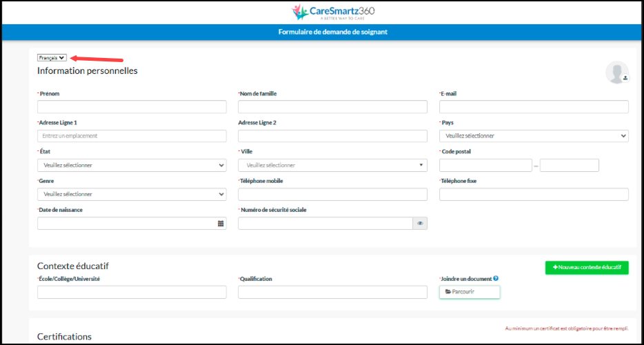Click the Nom de famille field
This screenshot has width=644, height=345.
pyautogui.click(x=332, y=107)
